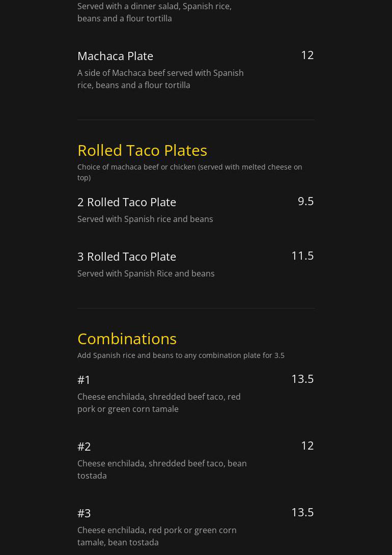Select combination #3
Image resolution: width=392 pixels, height=555 pixels.
click(84, 513)
